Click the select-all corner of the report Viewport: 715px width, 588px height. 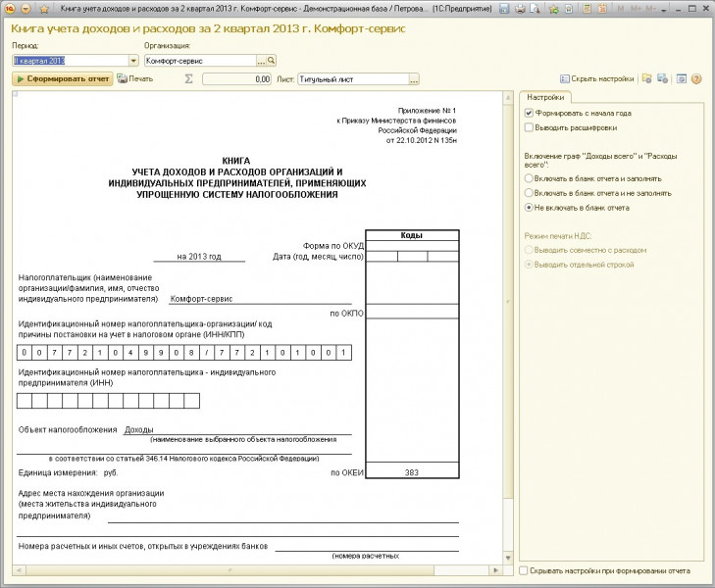[x=15, y=94]
